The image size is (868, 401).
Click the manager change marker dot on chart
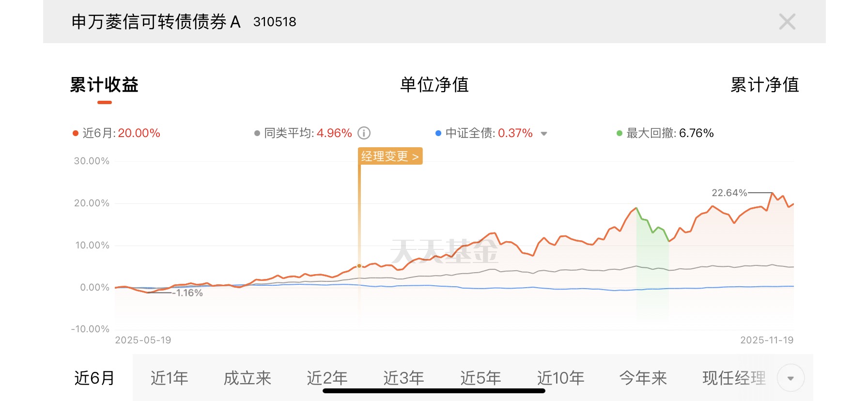click(x=359, y=266)
